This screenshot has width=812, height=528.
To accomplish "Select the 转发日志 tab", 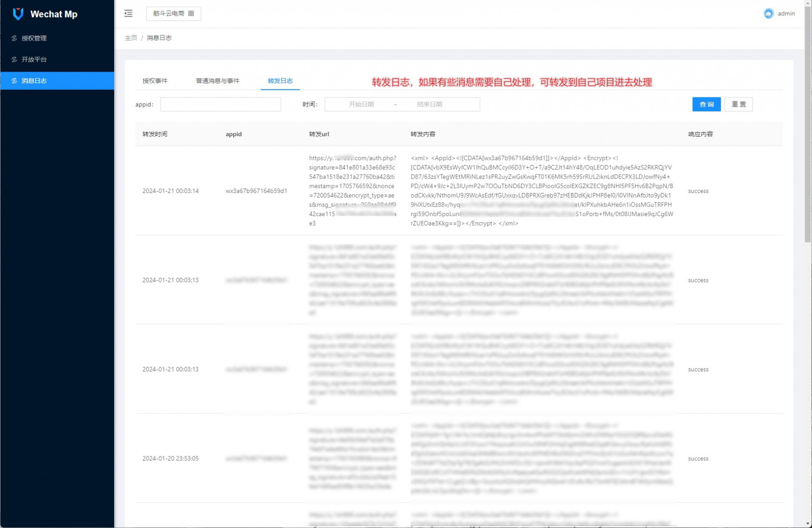I will [280, 81].
